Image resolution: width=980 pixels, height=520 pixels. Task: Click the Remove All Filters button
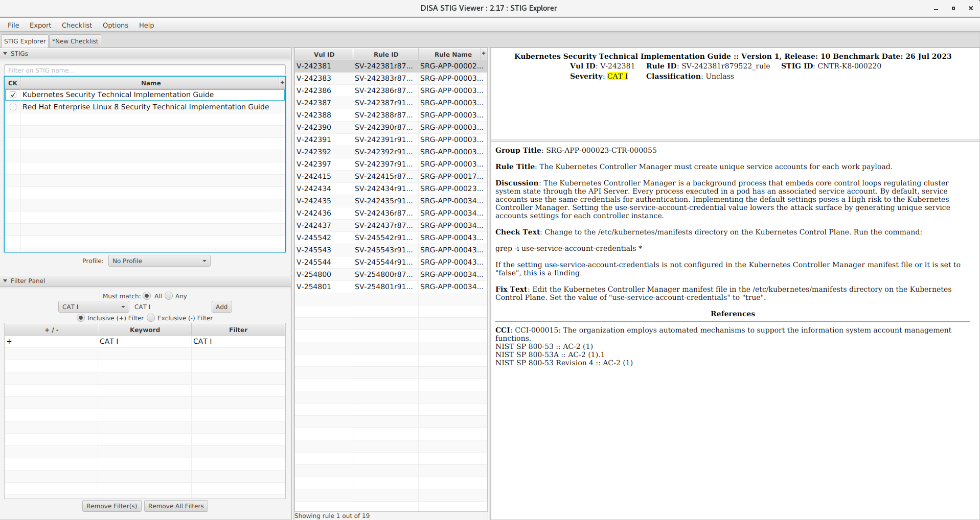click(176, 506)
